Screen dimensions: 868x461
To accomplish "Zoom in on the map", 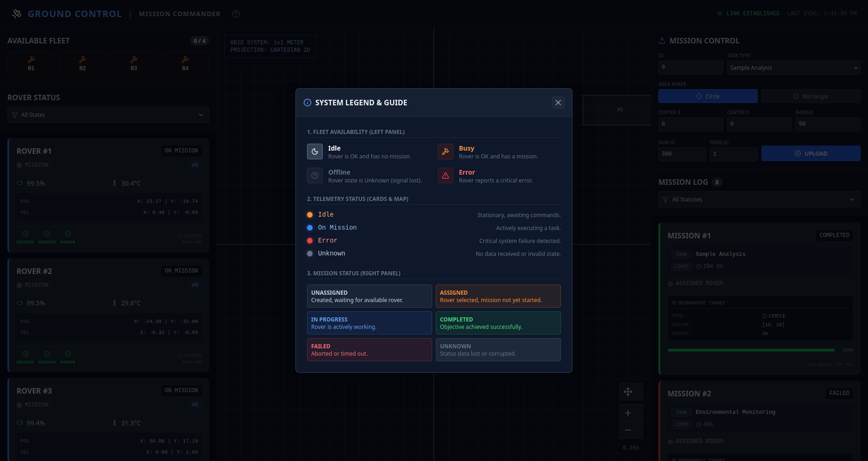I will [628, 413].
